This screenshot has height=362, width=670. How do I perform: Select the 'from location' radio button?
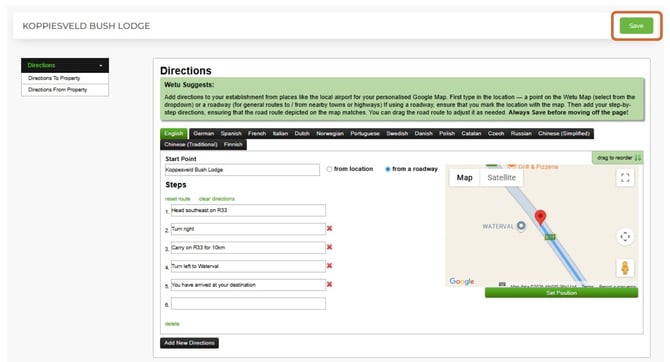tap(329, 169)
